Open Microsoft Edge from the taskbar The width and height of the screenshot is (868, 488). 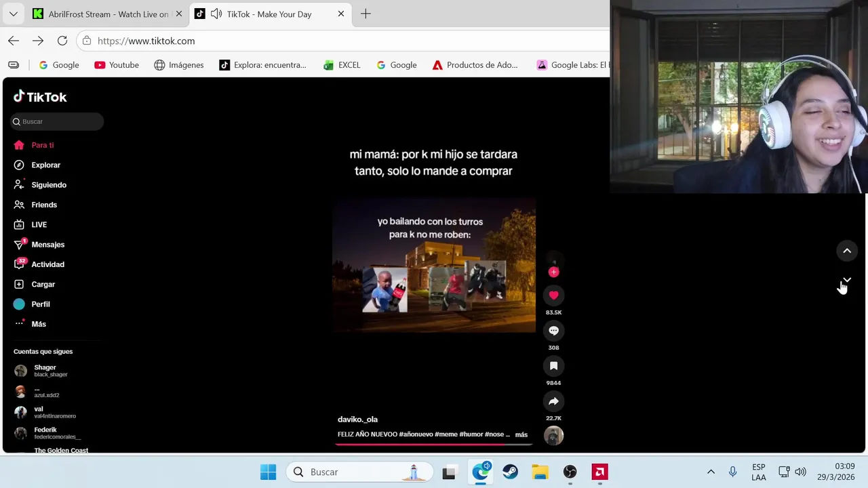pyautogui.click(x=481, y=472)
